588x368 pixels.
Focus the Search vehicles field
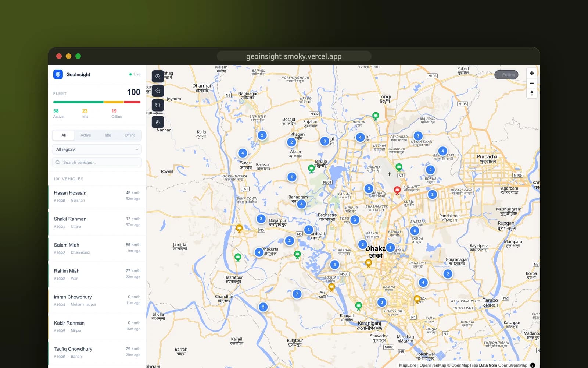(x=97, y=162)
